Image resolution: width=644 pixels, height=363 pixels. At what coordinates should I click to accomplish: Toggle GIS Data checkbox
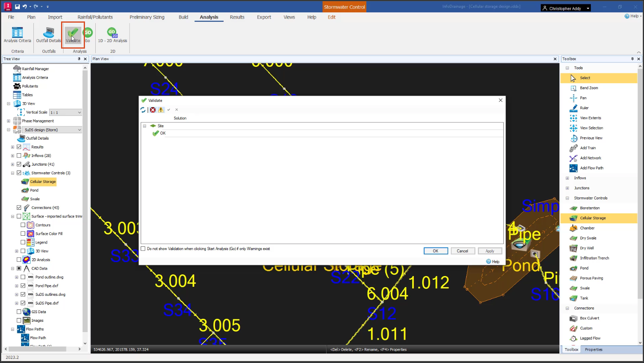click(x=19, y=312)
